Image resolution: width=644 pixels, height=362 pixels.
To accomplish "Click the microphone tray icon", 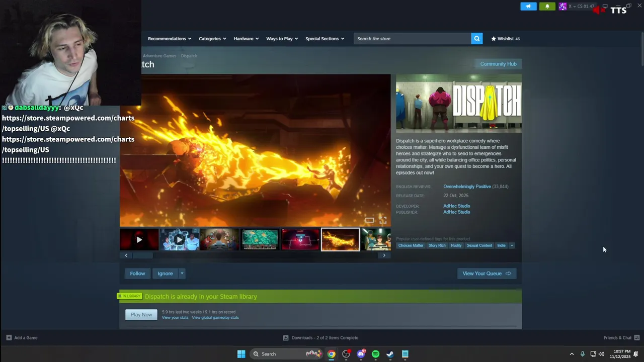I will [583, 354].
